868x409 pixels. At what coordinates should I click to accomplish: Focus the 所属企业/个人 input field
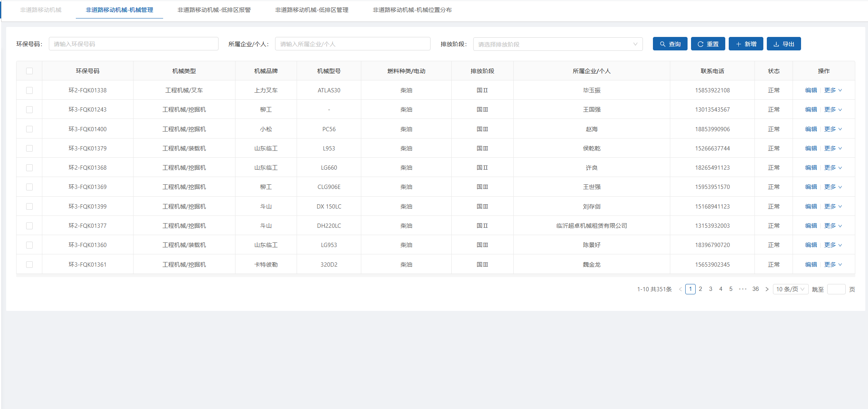pos(352,44)
